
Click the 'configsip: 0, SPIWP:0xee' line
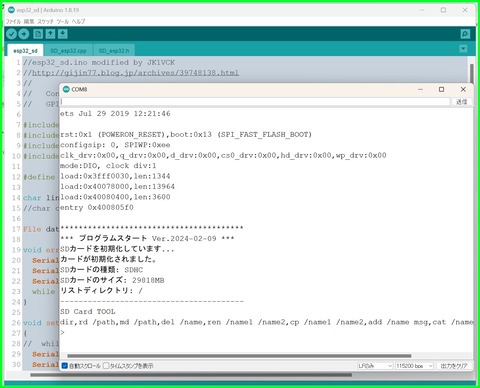coord(115,145)
